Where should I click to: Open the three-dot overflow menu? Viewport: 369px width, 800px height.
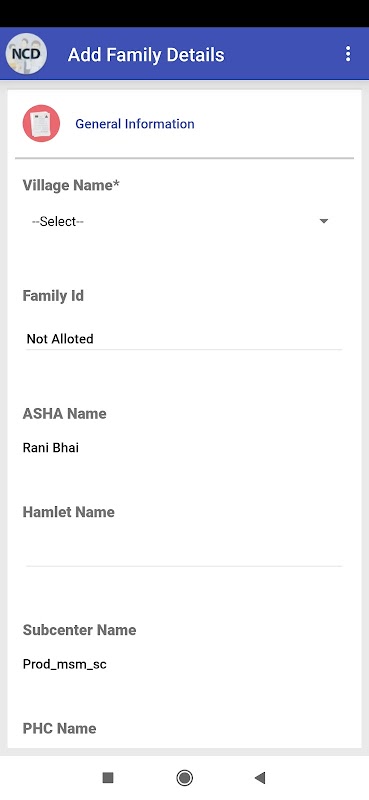pos(348,54)
